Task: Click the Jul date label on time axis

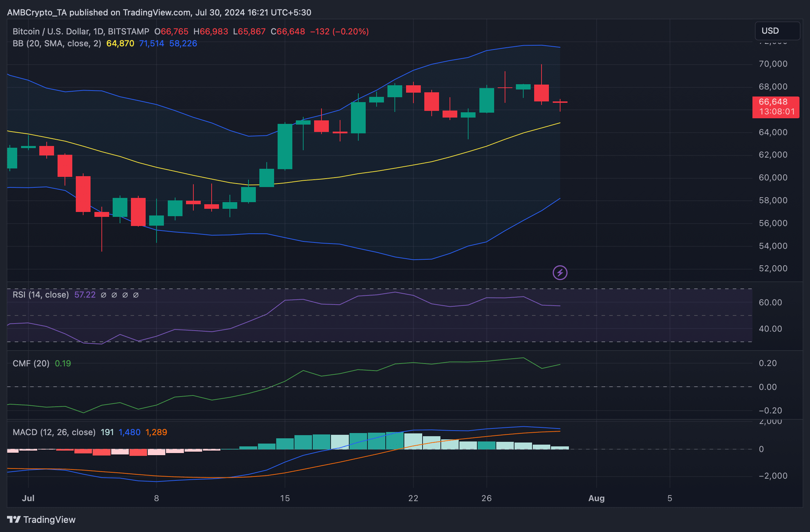Action: [28, 498]
